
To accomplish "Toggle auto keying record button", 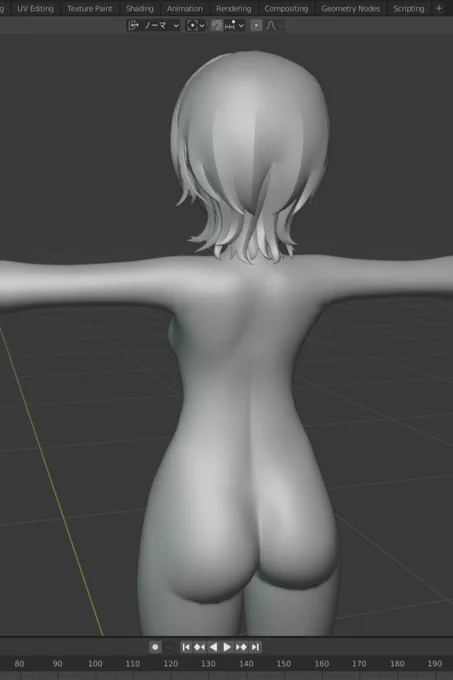I will tap(155, 647).
